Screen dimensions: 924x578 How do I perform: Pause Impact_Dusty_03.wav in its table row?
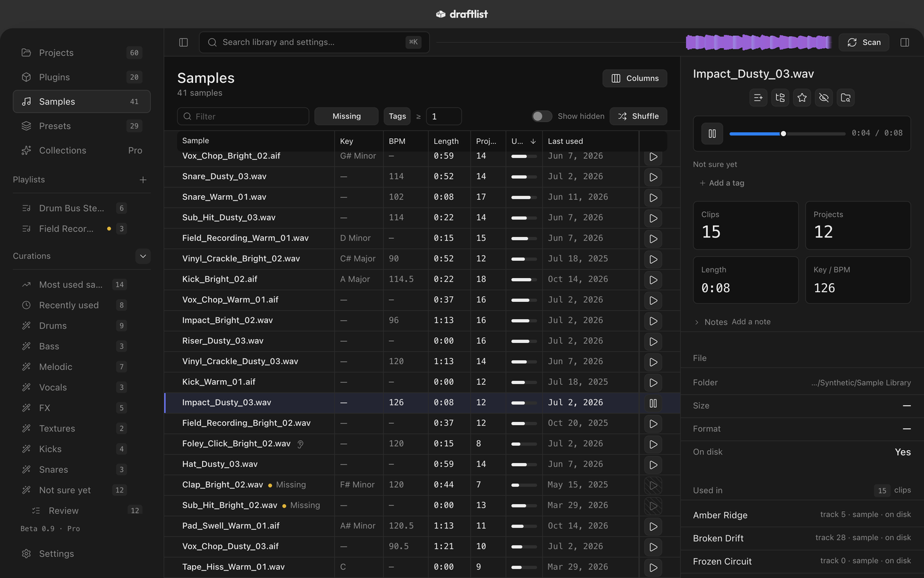pos(653,403)
